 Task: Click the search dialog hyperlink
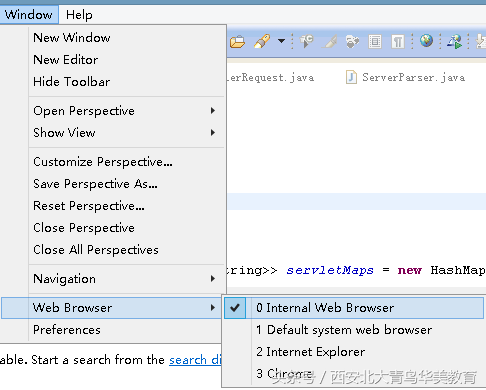pyautogui.click(x=195, y=360)
